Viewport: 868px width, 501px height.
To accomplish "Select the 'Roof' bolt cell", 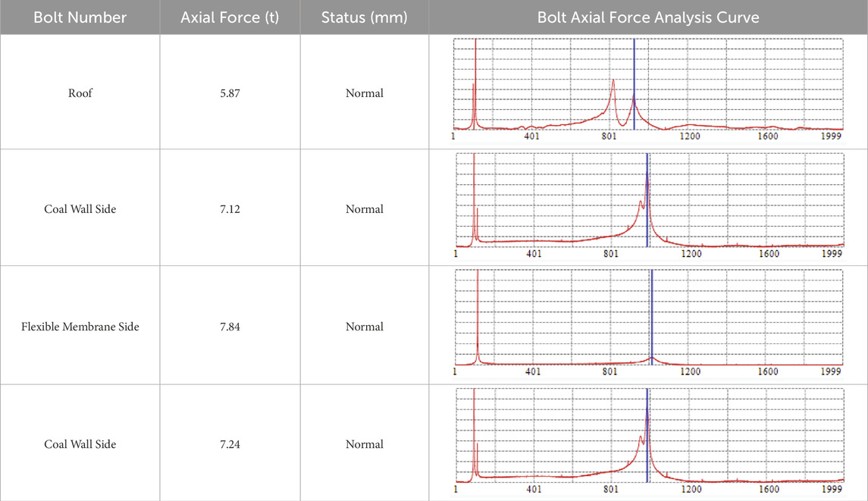I will [80, 93].
